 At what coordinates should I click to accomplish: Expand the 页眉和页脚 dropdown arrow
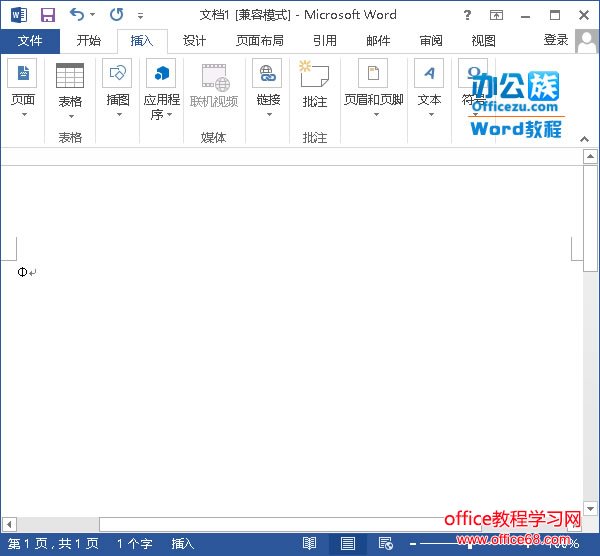click(377, 114)
